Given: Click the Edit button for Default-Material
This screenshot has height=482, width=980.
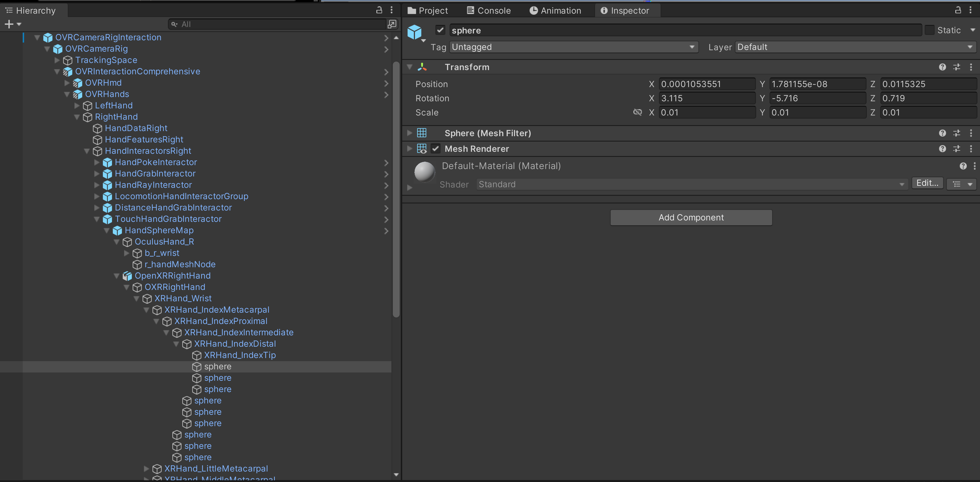Looking at the screenshot, I should click(927, 183).
